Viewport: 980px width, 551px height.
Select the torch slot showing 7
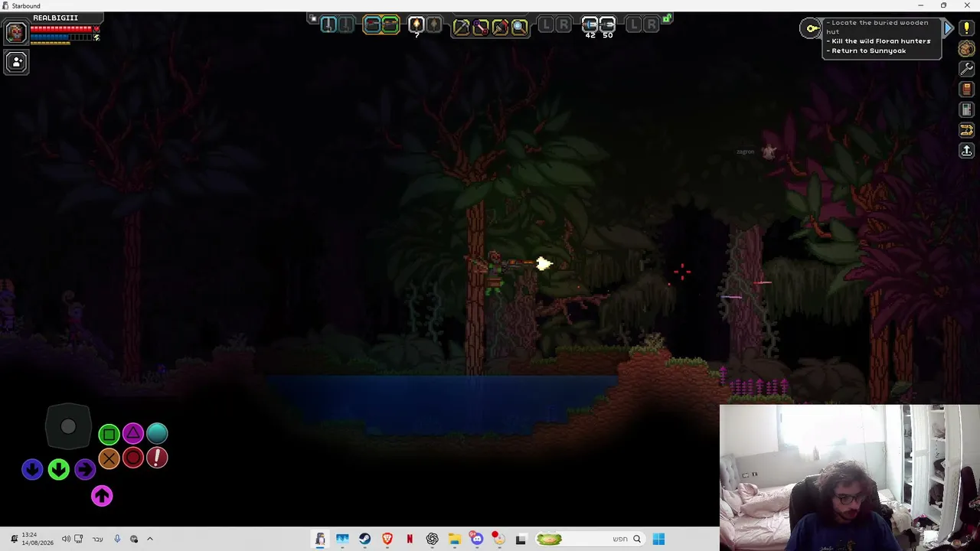(x=416, y=25)
